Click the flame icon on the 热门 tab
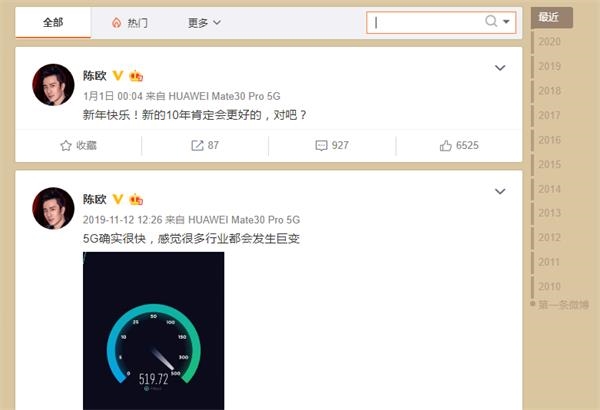This screenshot has width=600, height=410. point(116,23)
